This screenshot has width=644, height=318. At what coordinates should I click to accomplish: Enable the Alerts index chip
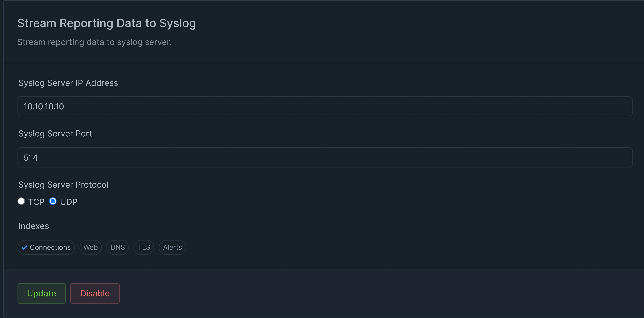172,247
